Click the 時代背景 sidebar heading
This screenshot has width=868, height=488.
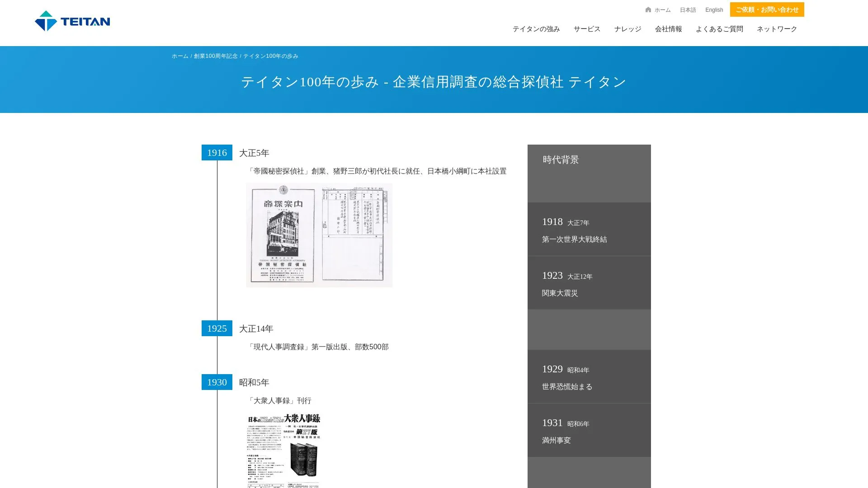(561, 160)
